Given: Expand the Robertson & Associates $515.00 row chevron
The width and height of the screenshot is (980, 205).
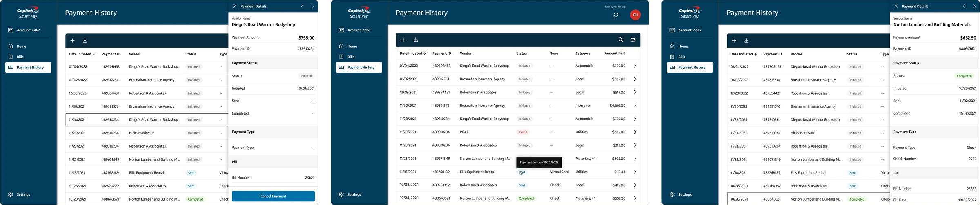Looking at the screenshot, I should tap(635, 93).
